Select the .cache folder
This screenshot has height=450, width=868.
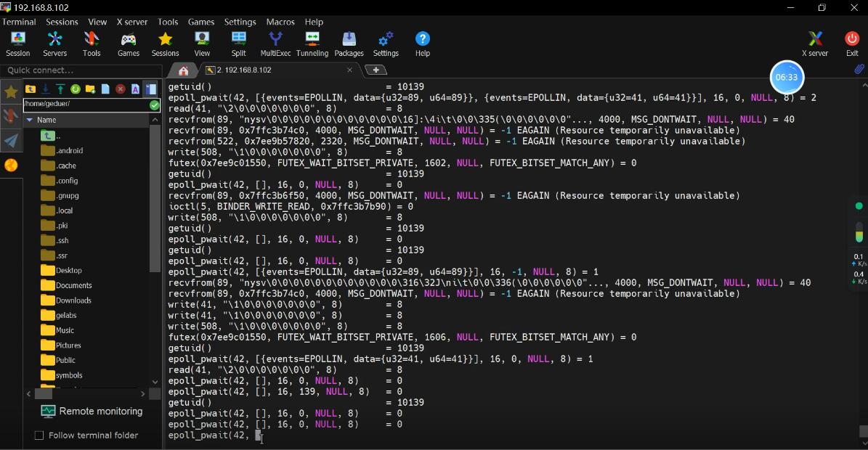(x=59, y=165)
